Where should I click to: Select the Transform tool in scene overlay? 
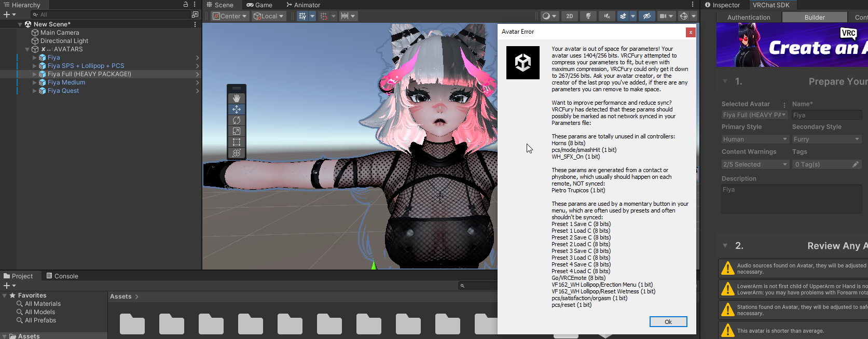237,153
